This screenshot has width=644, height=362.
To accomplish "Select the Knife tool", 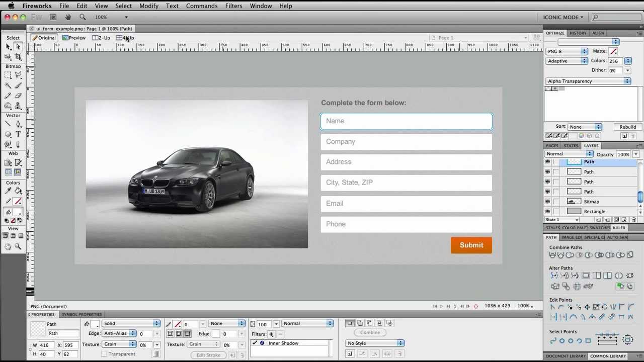I will point(18,144).
